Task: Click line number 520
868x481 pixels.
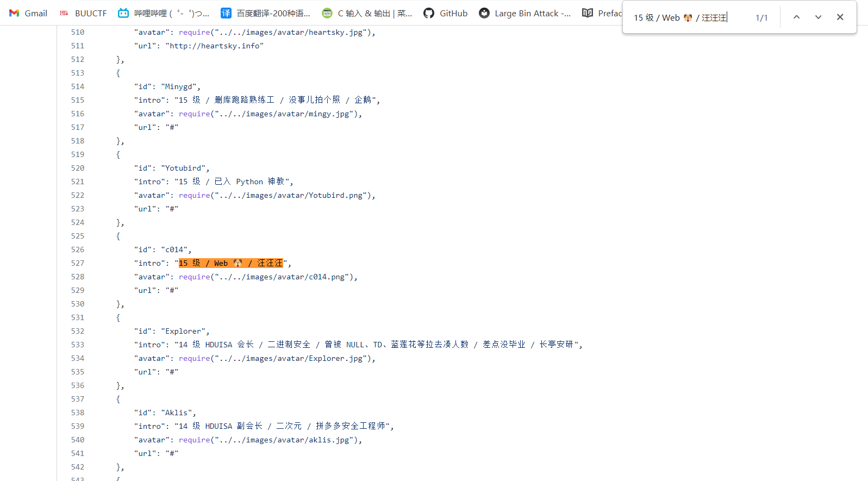Action: 78,168
